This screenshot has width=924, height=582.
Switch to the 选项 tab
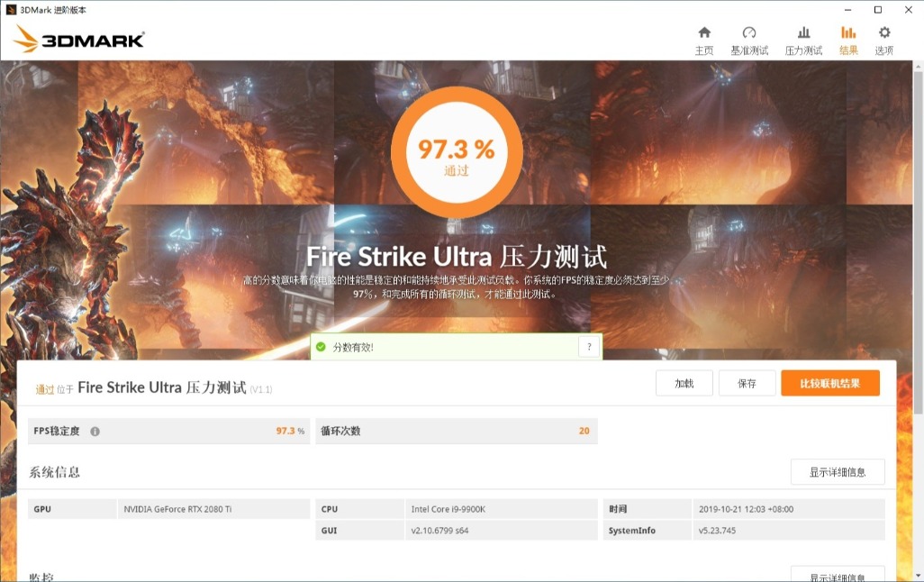pos(883,41)
